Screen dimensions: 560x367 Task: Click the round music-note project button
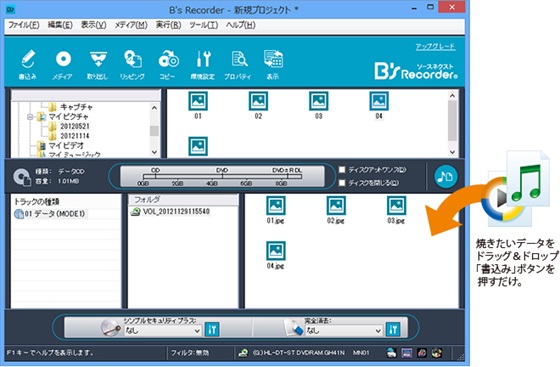445,176
